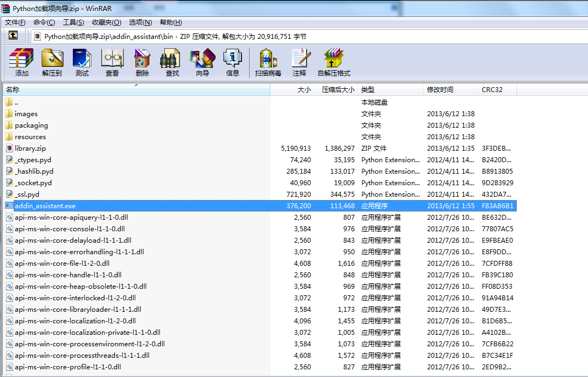
Task: Click the addin_assistant.exe application icon
Action: pyautogui.click(x=9, y=206)
